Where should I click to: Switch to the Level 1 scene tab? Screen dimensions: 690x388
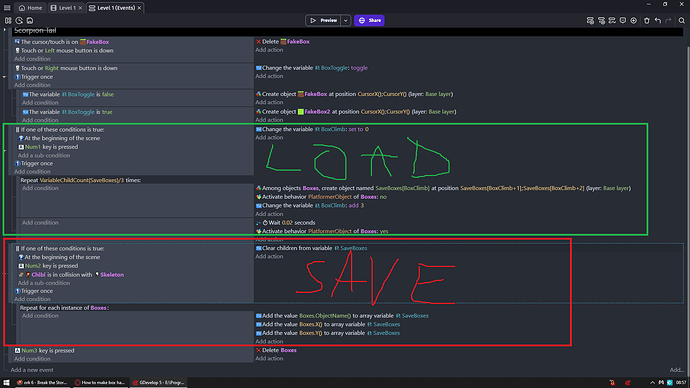[x=63, y=8]
